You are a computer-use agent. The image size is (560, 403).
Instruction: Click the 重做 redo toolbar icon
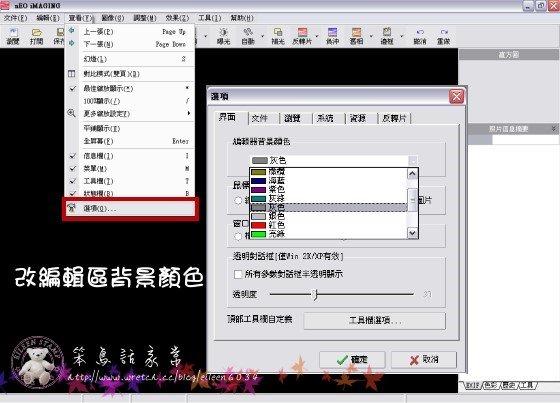tap(444, 36)
